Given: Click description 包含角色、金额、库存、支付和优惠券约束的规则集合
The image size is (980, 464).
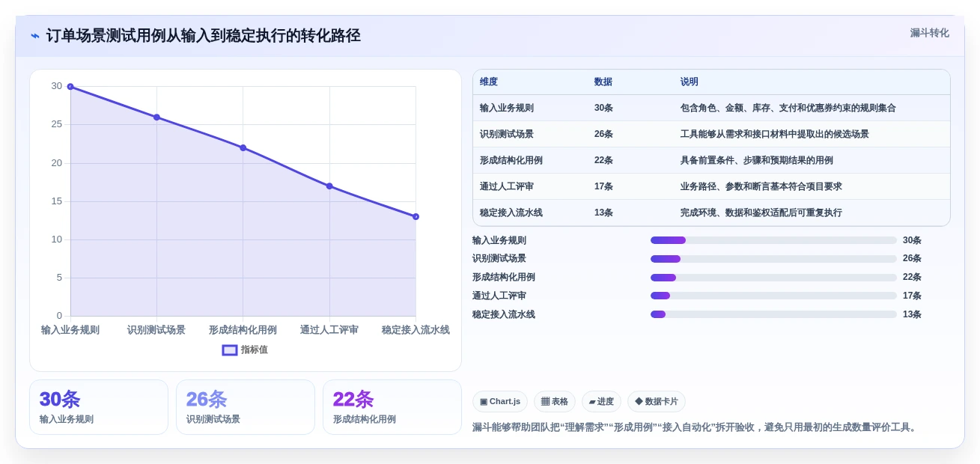Looking at the screenshot, I should click(788, 108).
